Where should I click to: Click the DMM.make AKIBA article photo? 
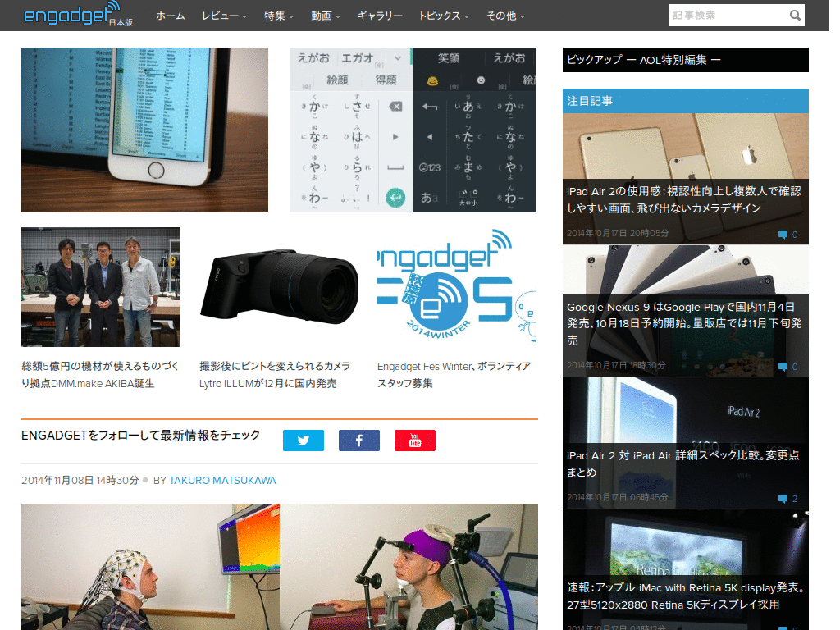[x=100, y=287]
